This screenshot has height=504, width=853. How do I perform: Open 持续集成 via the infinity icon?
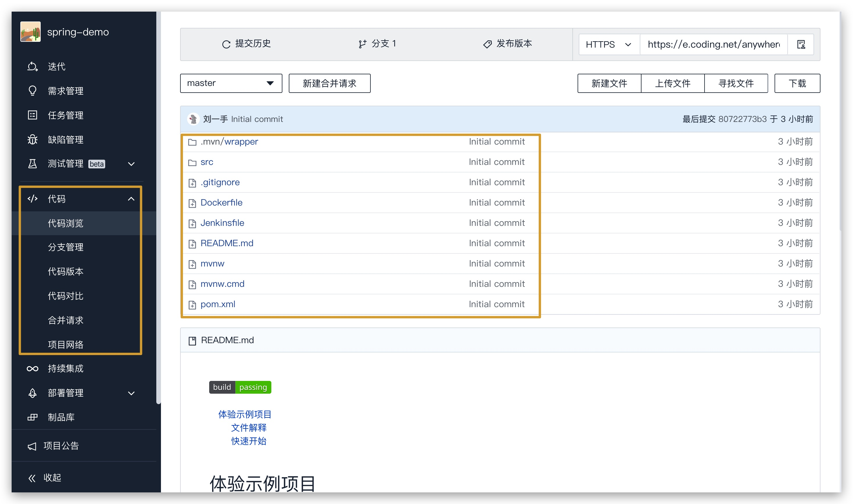point(32,368)
